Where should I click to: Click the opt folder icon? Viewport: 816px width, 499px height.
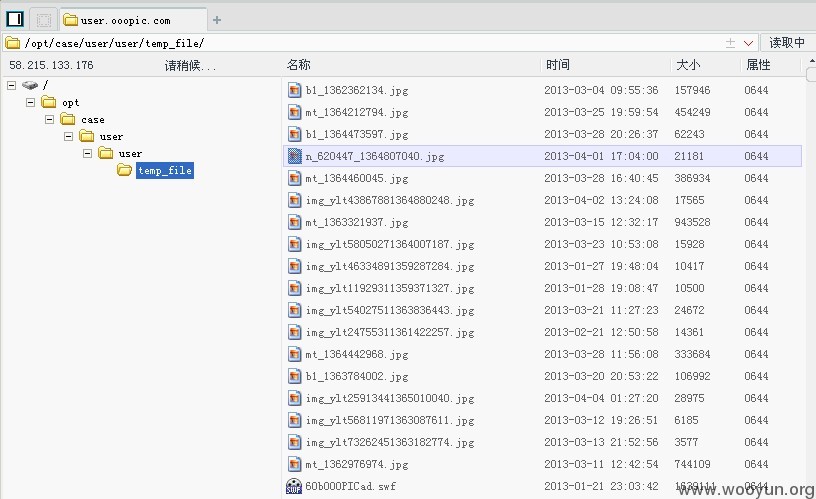coord(49,101)
